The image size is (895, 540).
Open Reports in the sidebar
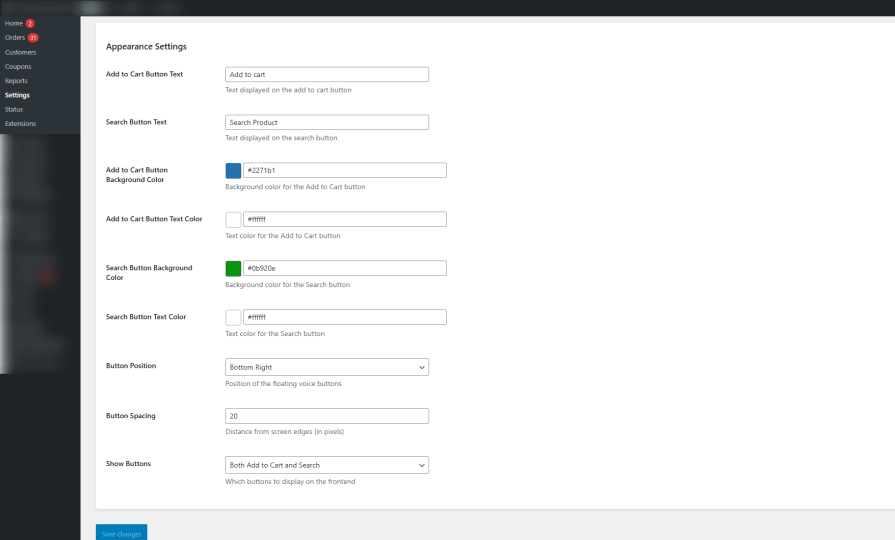point(16,80)
